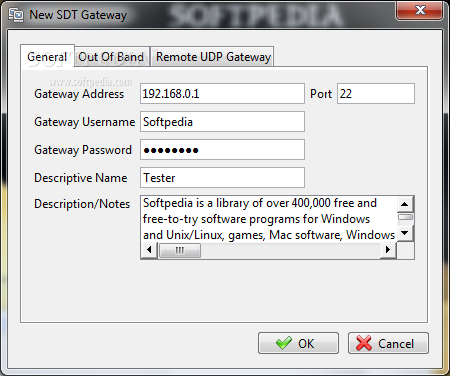450x376 pixels.
Task: Click the notes vertical scroll down arrow
Action: pyautogui.click(x=405, y=233)
